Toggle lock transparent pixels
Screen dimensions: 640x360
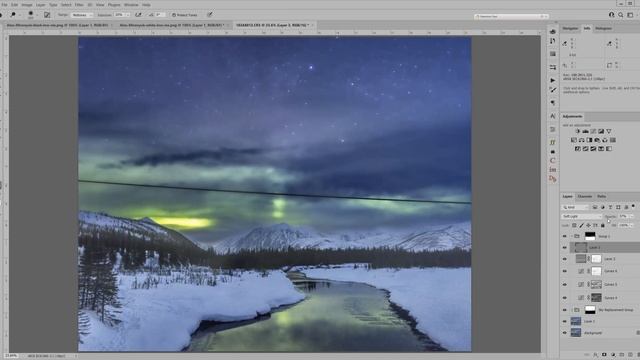click(574, 225)
